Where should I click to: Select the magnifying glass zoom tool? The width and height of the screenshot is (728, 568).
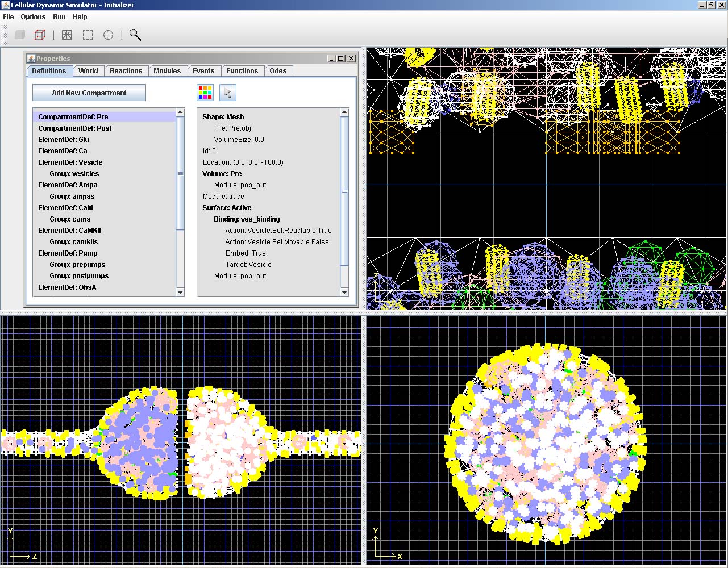pos(135,35)
